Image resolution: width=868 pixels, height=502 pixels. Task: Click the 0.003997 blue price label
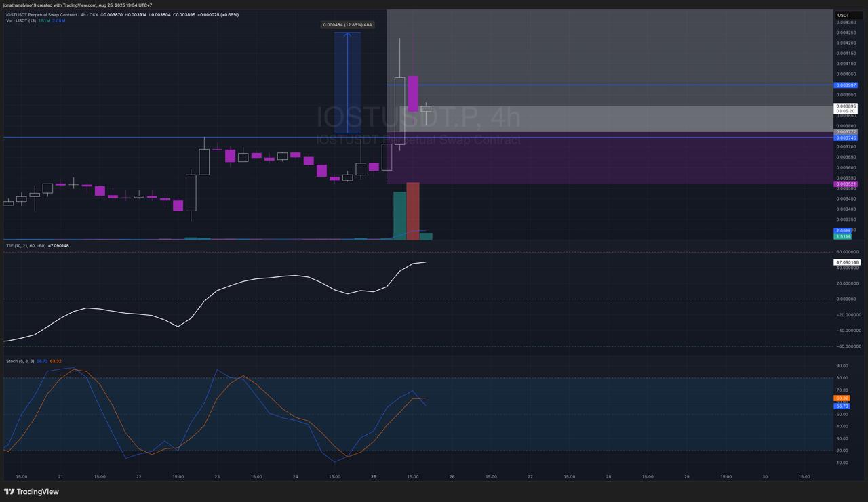pyautogui.click(x=846, y=85)
